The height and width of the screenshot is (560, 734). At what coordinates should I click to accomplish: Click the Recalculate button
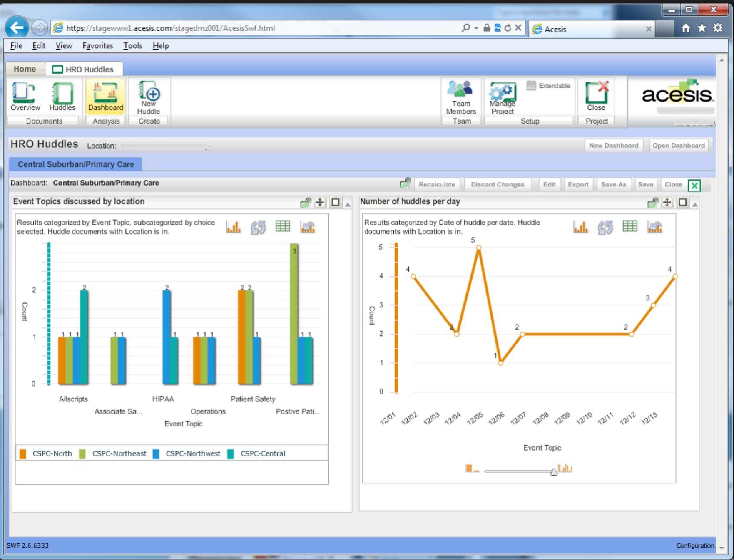click(x=437, y=184)
